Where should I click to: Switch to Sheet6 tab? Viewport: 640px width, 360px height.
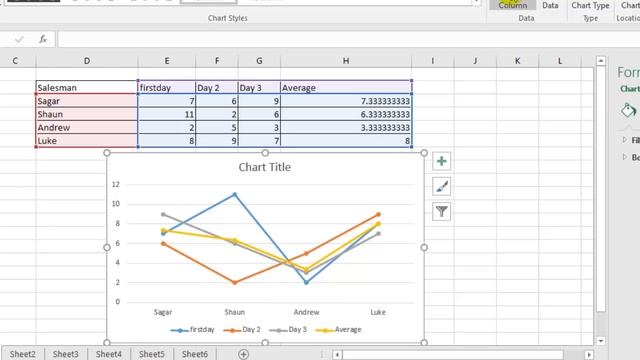click(195, 354)
